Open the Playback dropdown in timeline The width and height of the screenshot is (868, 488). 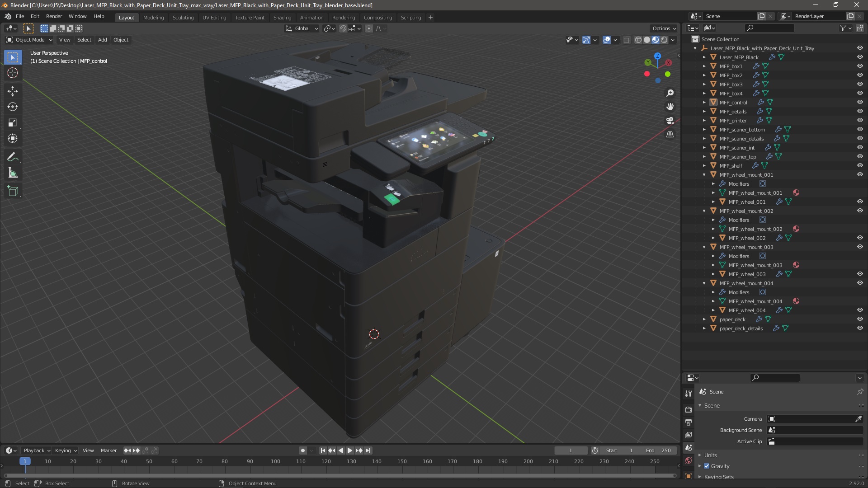[x=37, y=450]
